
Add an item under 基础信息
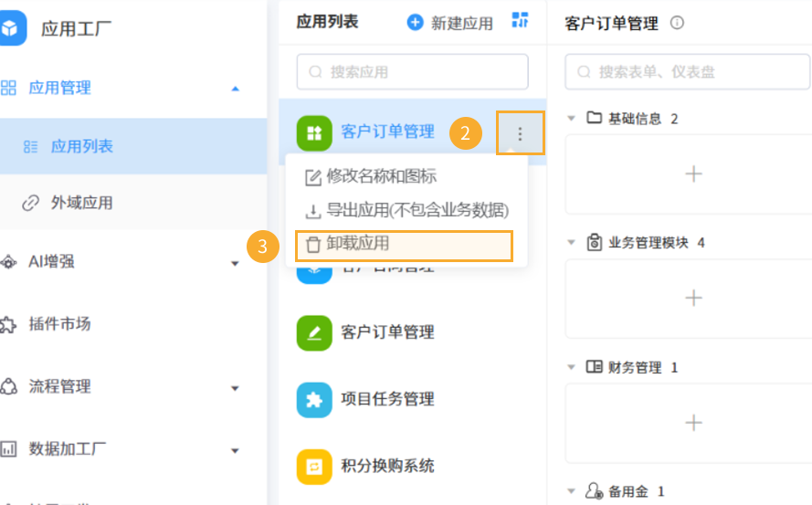pyautogui.click(x=693, y=174)
